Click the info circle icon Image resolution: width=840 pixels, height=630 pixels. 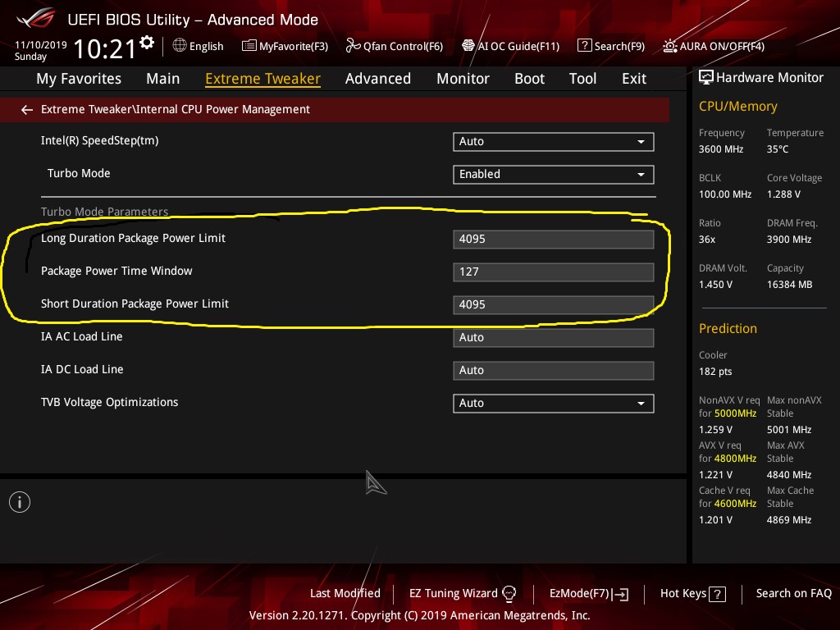(x=20, y=502)
